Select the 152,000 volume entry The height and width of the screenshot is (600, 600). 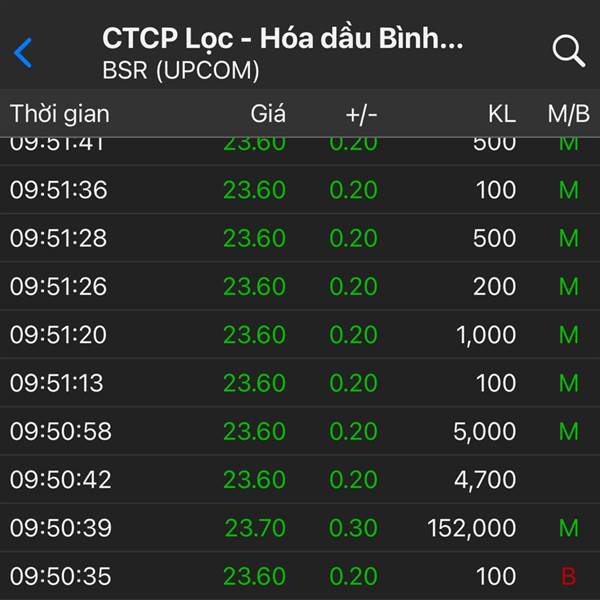click(x=472, y=528)
